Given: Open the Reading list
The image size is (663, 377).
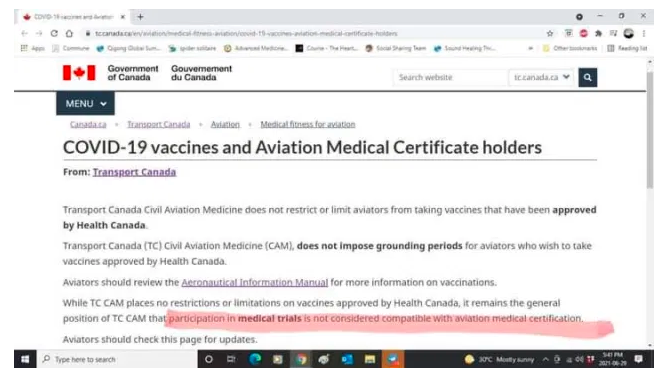Looking at the screenshot, I should pyautogui.click(x=627, y=48).
